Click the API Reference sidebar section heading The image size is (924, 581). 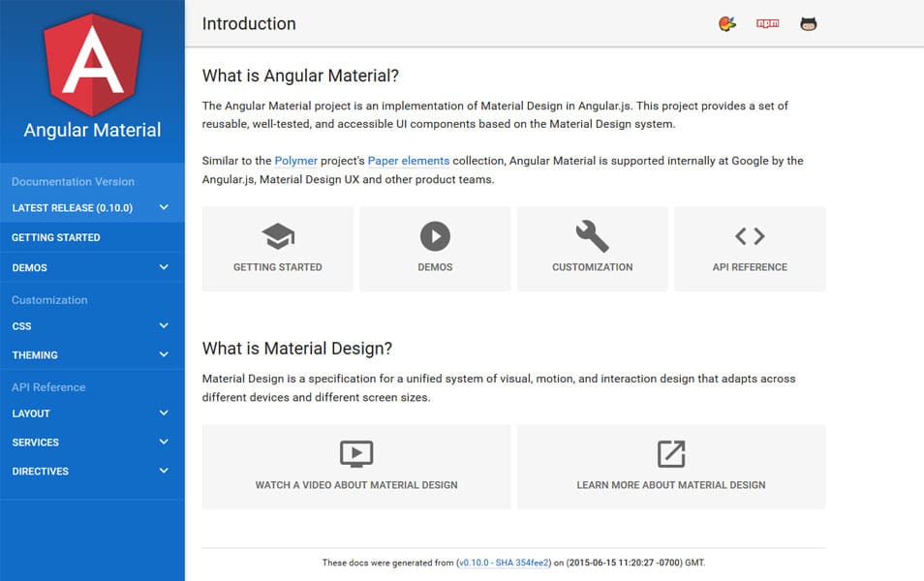[x=48, y=387]
